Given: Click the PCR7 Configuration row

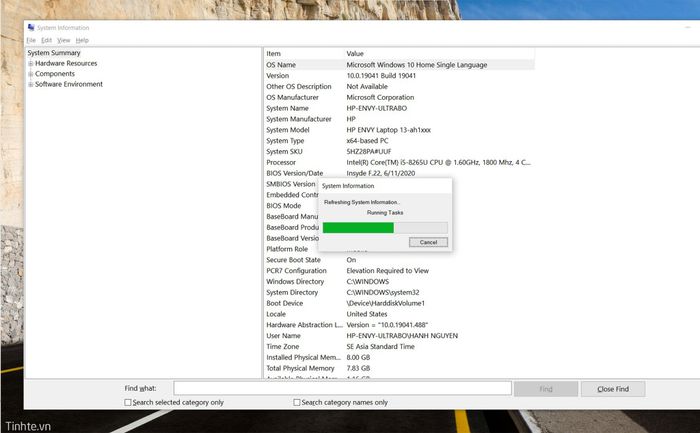Looking at the screenshot, I should click(x=399, y=271).
